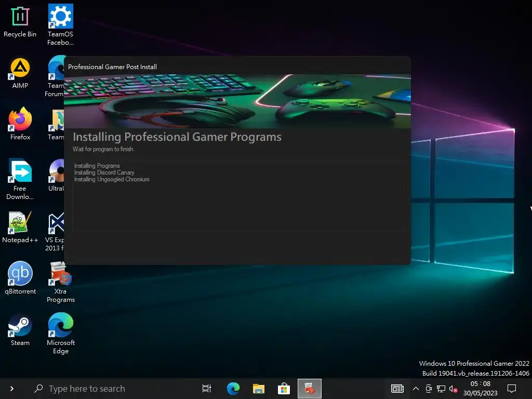532x399 pixels.
Task: Open the notification center icon
Action: [512, 389]
